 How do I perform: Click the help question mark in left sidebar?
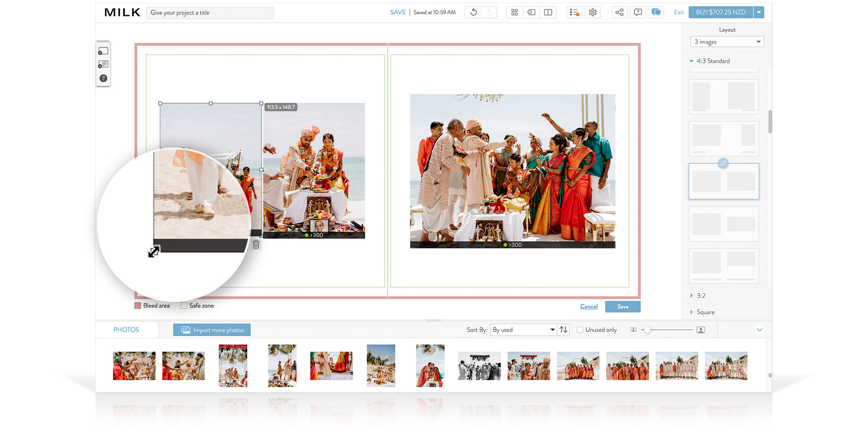pos(103,78)
